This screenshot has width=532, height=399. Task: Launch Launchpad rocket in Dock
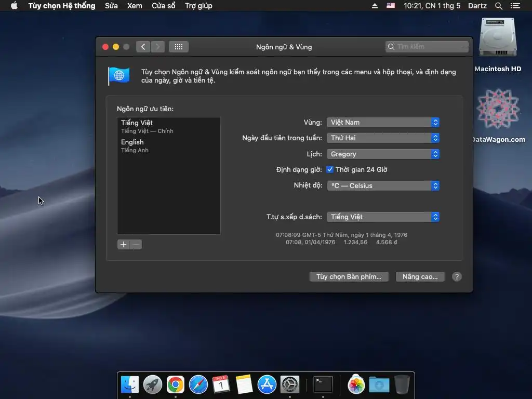[x=153, y=384]
